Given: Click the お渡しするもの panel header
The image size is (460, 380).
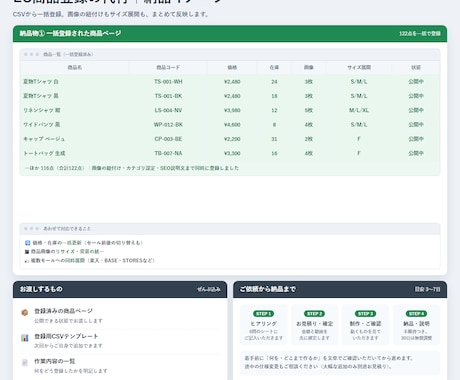Looking at the screenshot, I should click(120, 289).
